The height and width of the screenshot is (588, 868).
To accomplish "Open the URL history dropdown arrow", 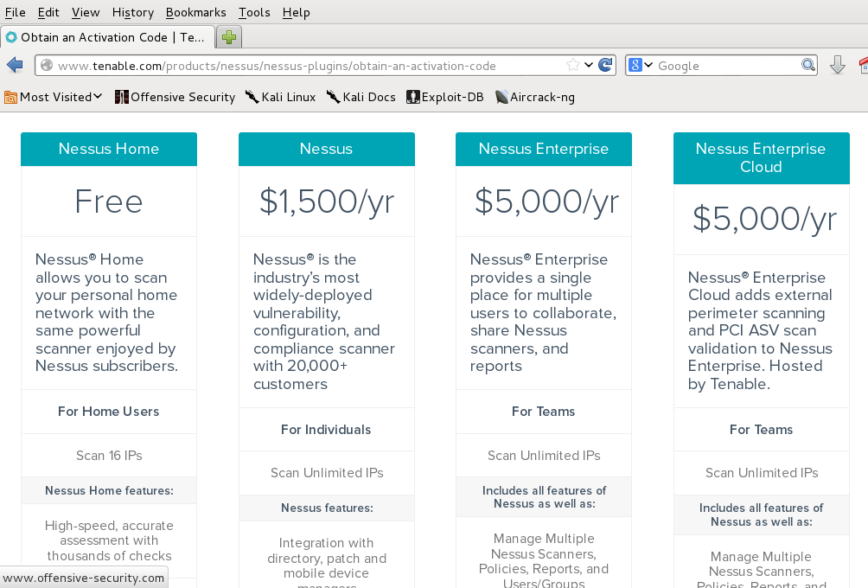I will [589, 66].
